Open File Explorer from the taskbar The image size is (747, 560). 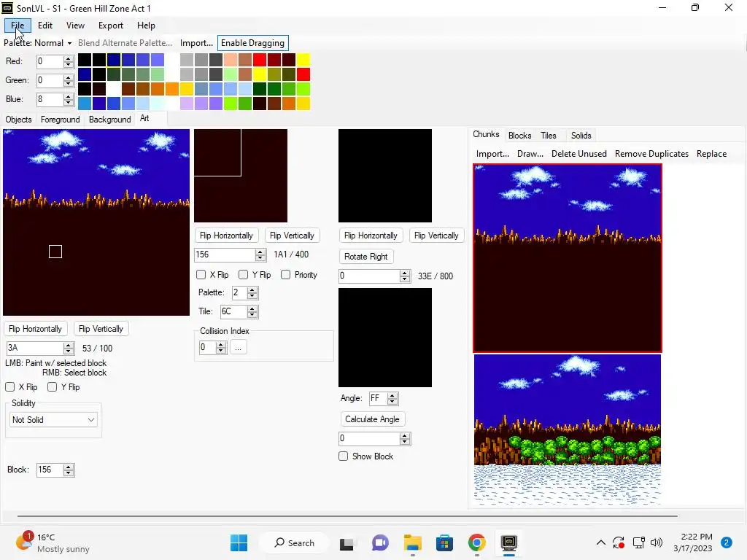tap(413, 542)
